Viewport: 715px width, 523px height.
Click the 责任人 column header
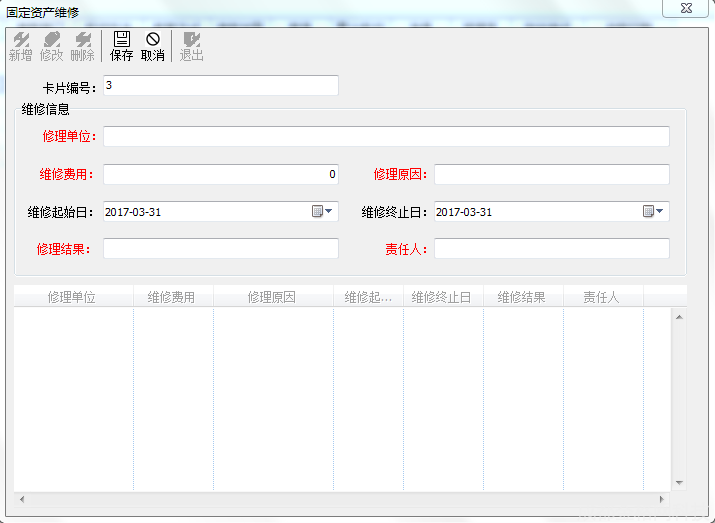pyautogui.click(x=601, y=297)
